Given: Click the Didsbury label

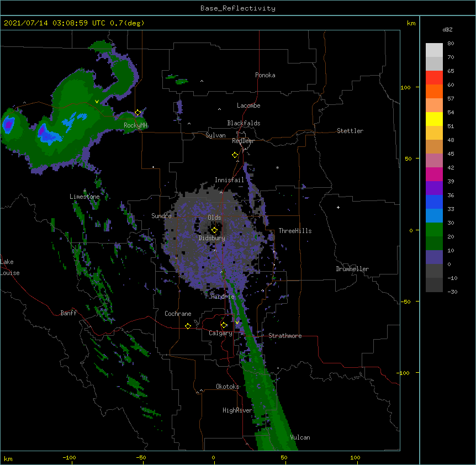Looking at the screenshot, I should [x=212, y=238].
